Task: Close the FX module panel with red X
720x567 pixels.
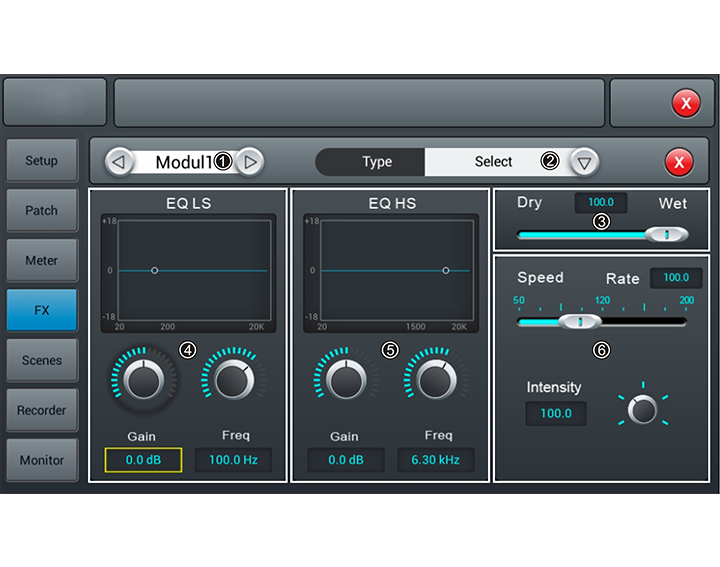Action: click(678, 162)
